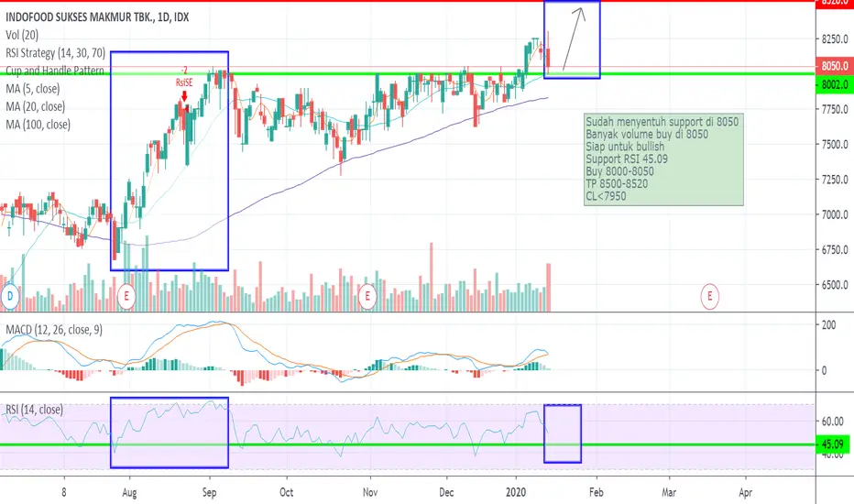This screenshot has width=854, height=504.
Task: Select the RSI (14, close) indicator label
Action: tap(34, 410)
